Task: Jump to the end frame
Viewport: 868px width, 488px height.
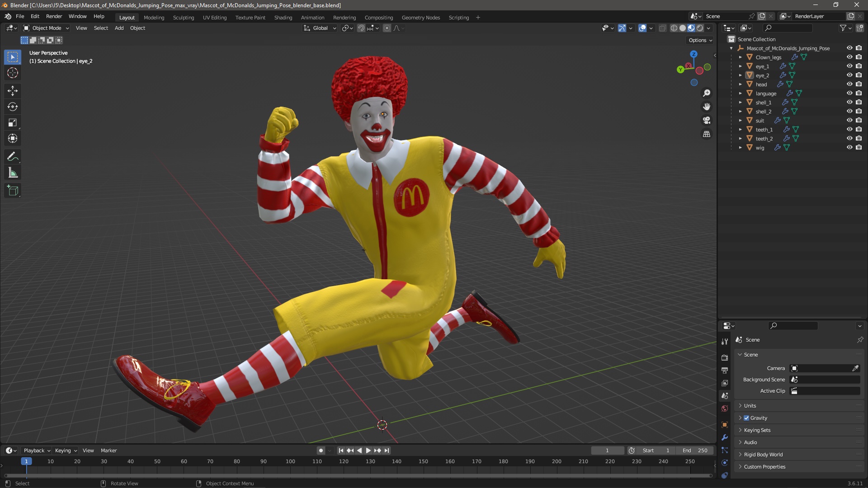Action: click(x=387, y=450)
